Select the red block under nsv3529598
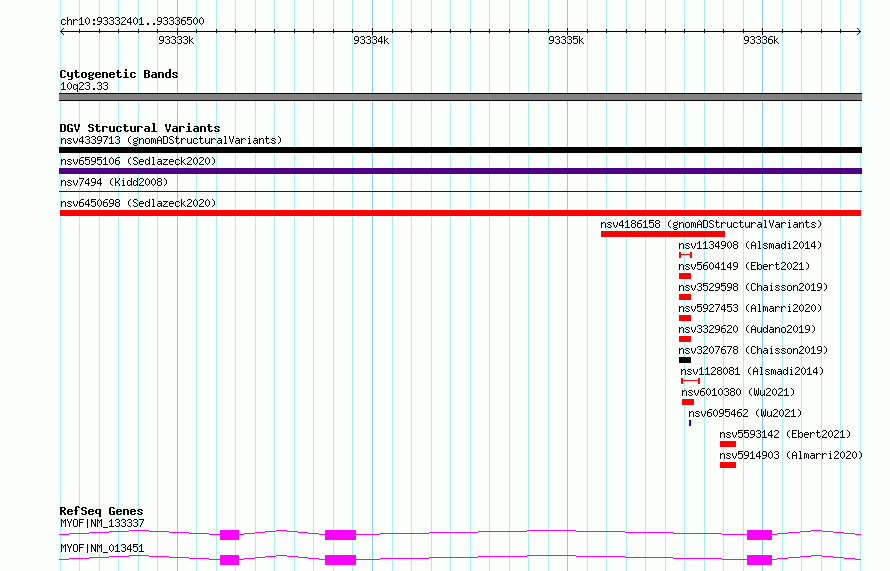Screen dimensions: 890x571 (685, 297)
